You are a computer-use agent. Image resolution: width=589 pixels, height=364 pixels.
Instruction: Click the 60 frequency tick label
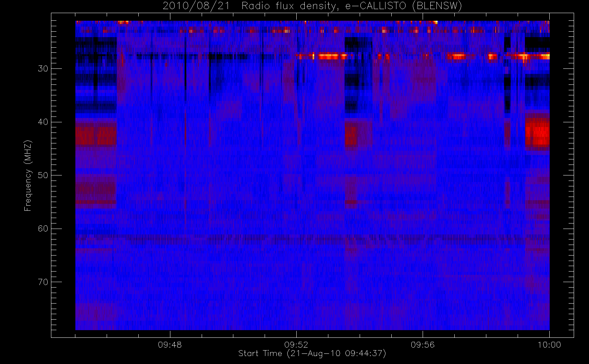[43, 229]
